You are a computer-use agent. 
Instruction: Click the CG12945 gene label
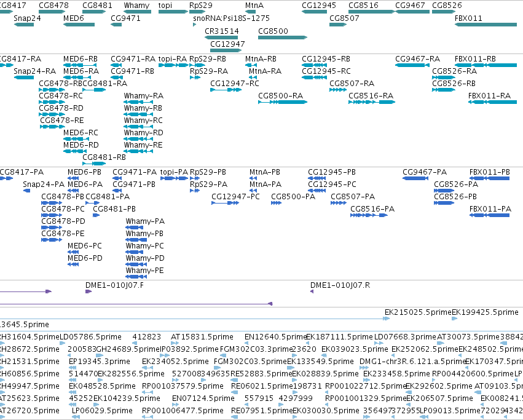coord(318,6)
